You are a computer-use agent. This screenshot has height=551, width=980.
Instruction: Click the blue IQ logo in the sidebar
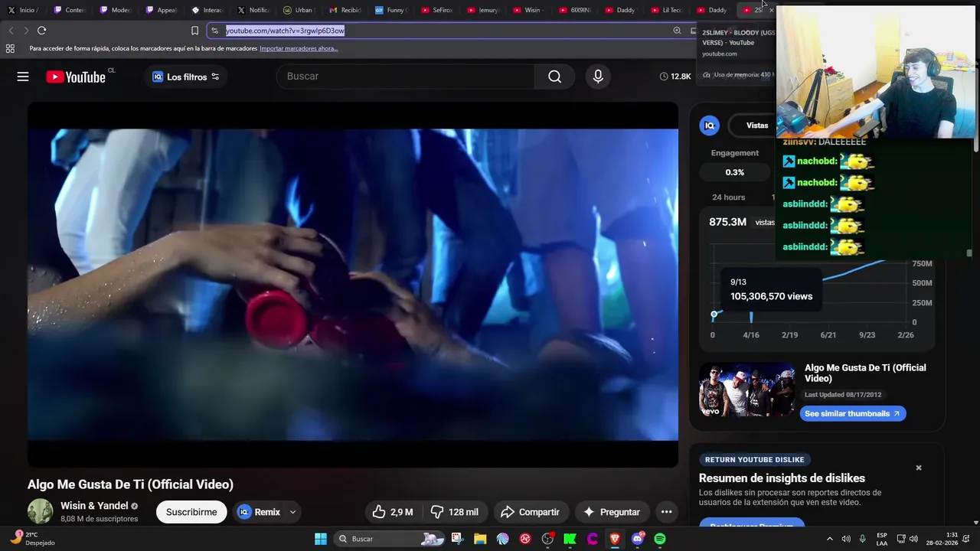(710, 126)
